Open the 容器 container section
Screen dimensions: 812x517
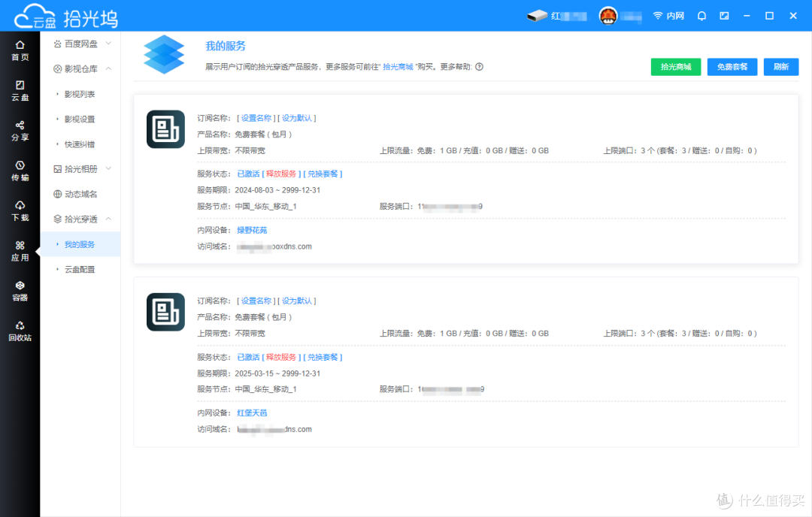click(x=20, y=292)
